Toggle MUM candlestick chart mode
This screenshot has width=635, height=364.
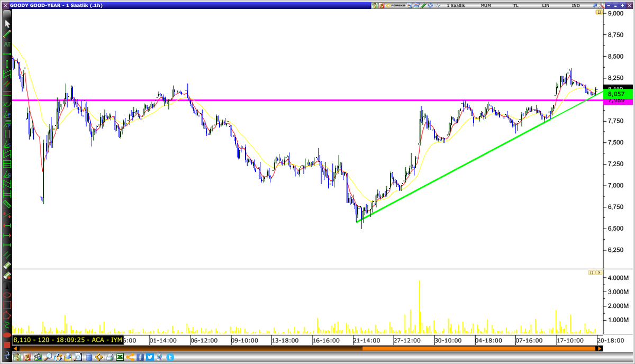(485, 5)
